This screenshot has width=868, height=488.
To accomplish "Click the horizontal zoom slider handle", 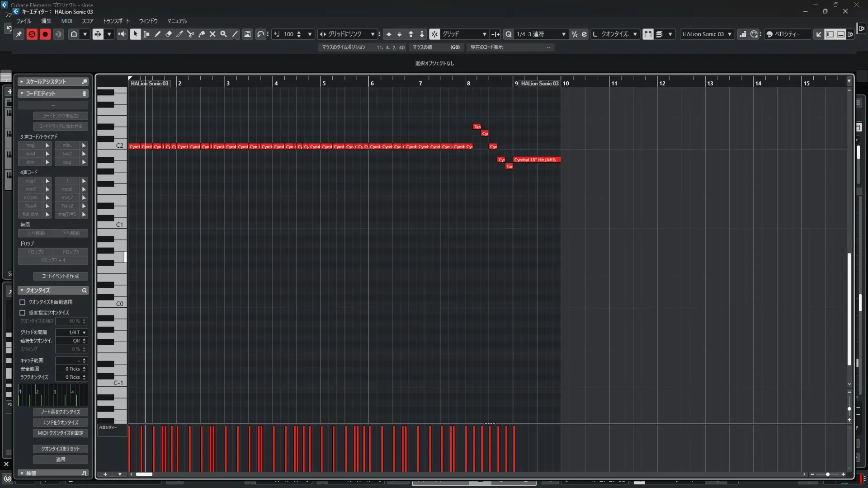I will pyautogui.click(x=828, y=474).
